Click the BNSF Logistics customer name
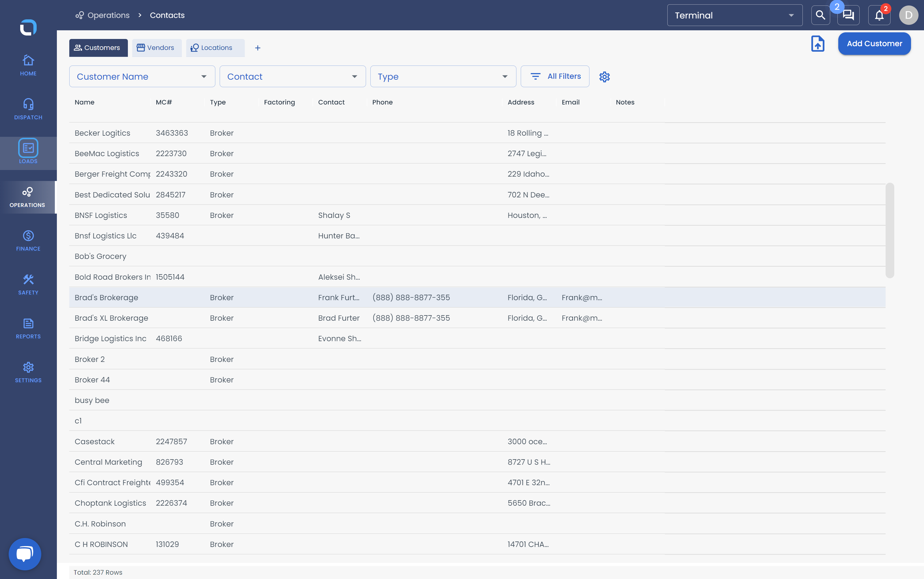924x579 pixels. click(x=101, y=215)
